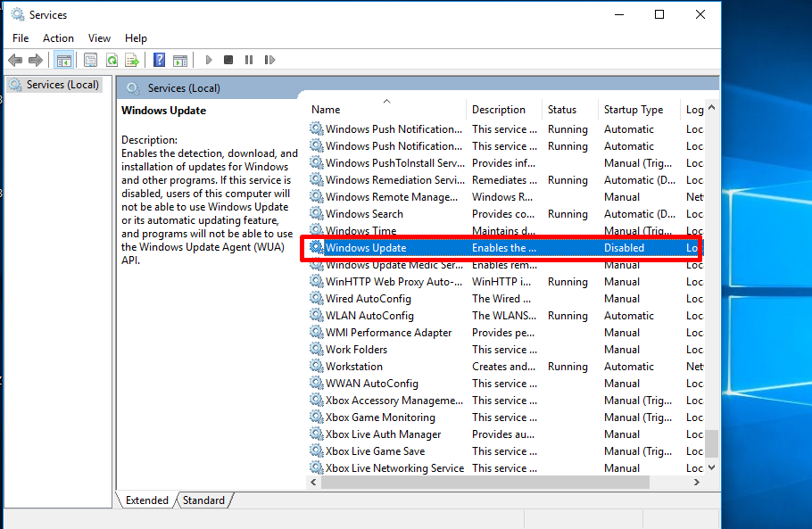Click Disabled startup type of Windows Update
The height and width of the screenshot is (529, 812).
pyautogui.click(x=624, y=247)
